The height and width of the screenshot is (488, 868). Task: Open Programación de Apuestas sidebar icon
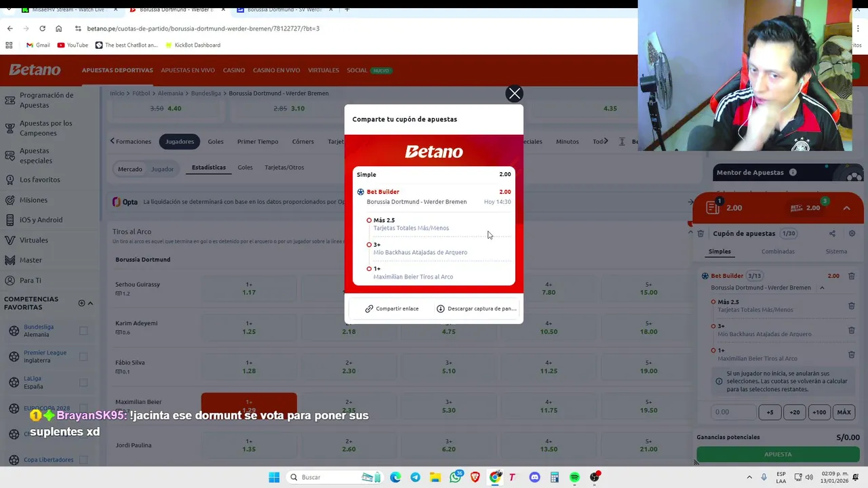click(x=10, y=100)
